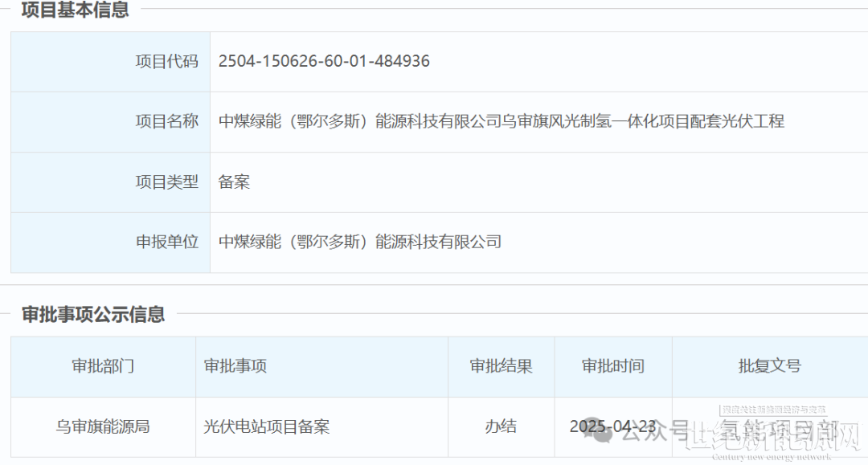868x465 pixels.
Task: Click the 审批事项公示信息 section heading
Action: click(x=93, y=314)
